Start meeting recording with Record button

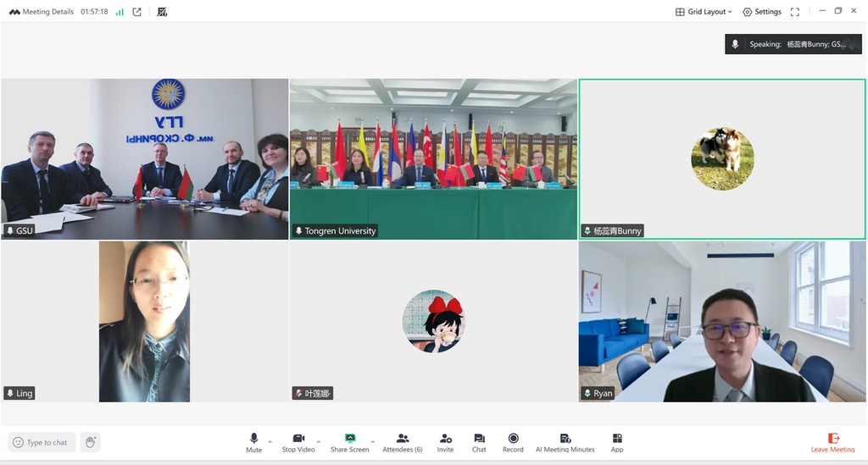point(513,442)
